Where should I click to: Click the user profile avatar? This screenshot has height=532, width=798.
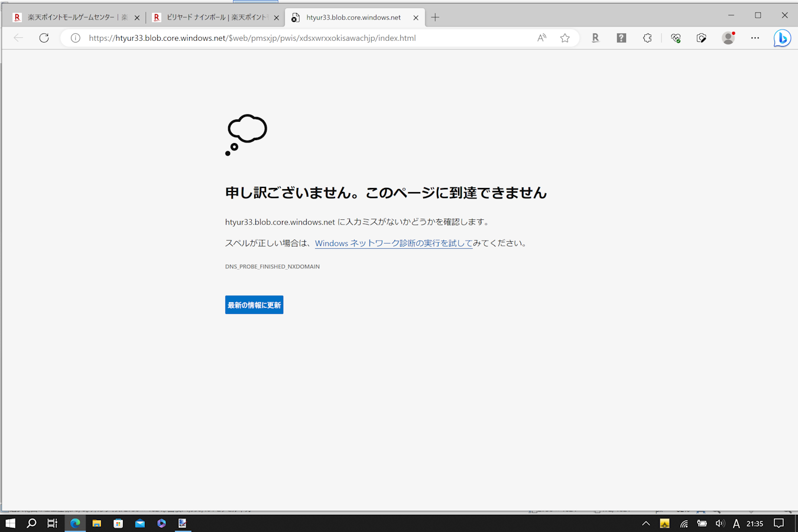point(728,38)
